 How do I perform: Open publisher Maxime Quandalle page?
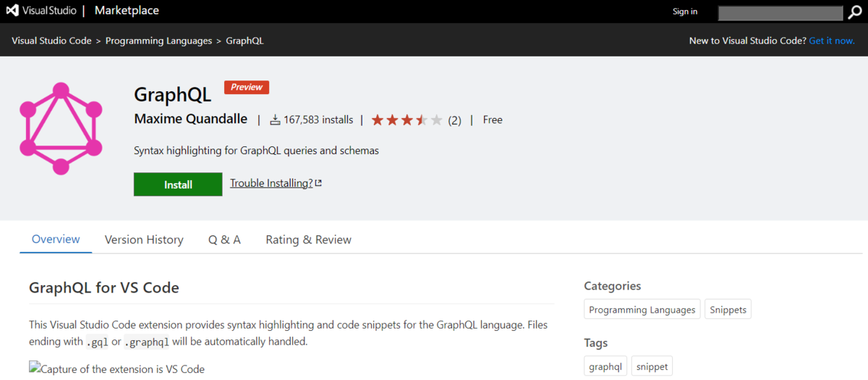(191, 119)
